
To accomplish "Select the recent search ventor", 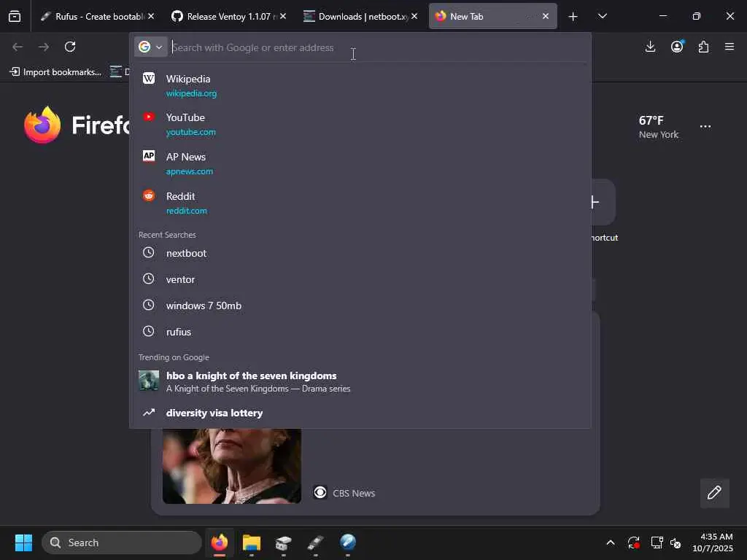I will [x=360, y=279].
